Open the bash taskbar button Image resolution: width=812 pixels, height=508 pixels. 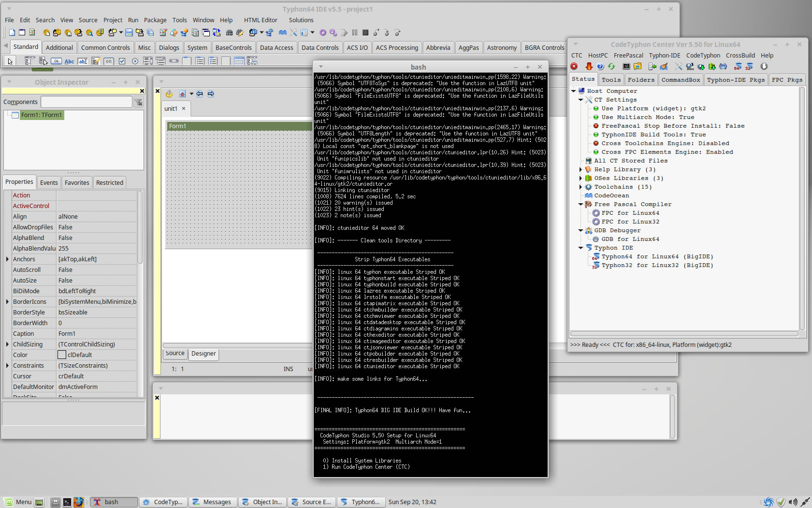(114, 502)
